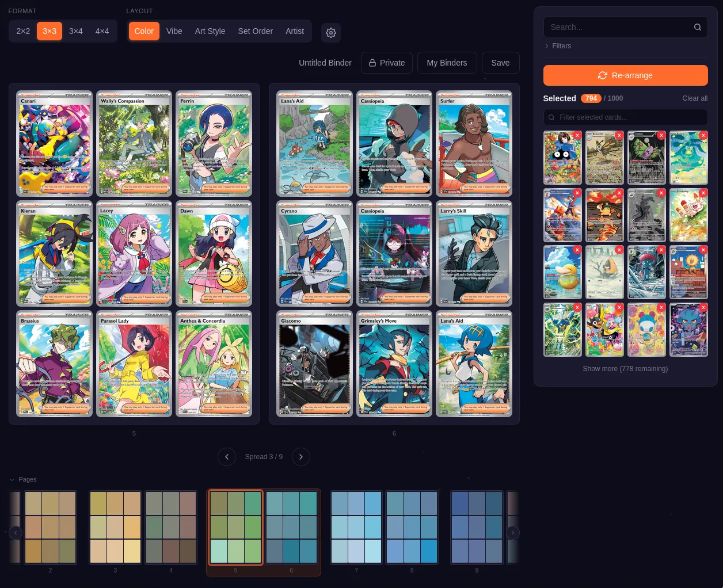
Task: Select the Surfer trainer card
Action: (474, 144)
